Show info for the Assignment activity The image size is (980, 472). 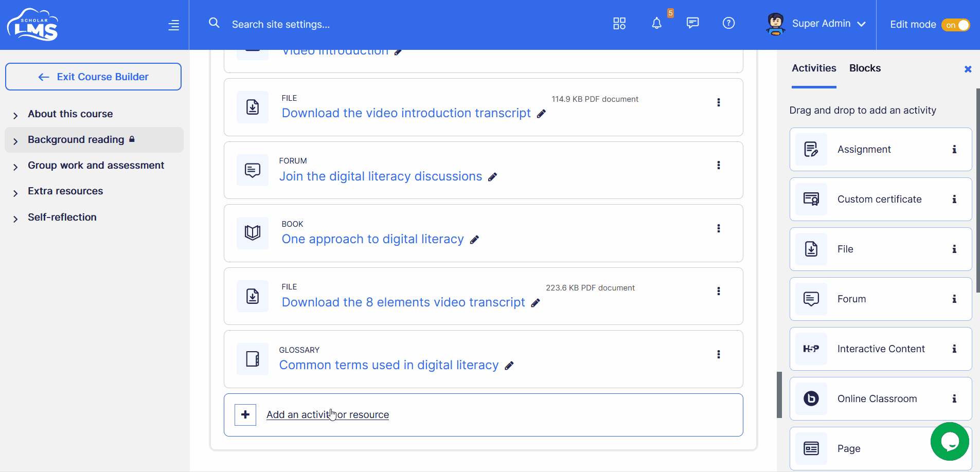(954, 150)
